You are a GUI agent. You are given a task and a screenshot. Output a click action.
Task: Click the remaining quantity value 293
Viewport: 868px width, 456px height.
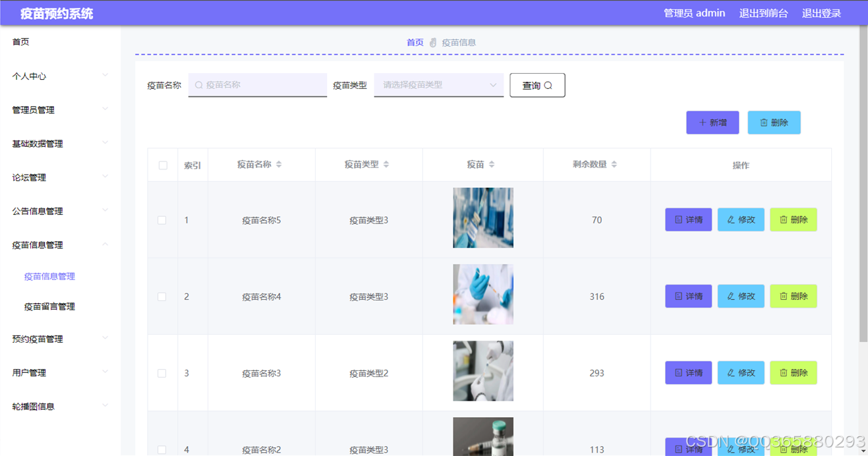(597, 373)
